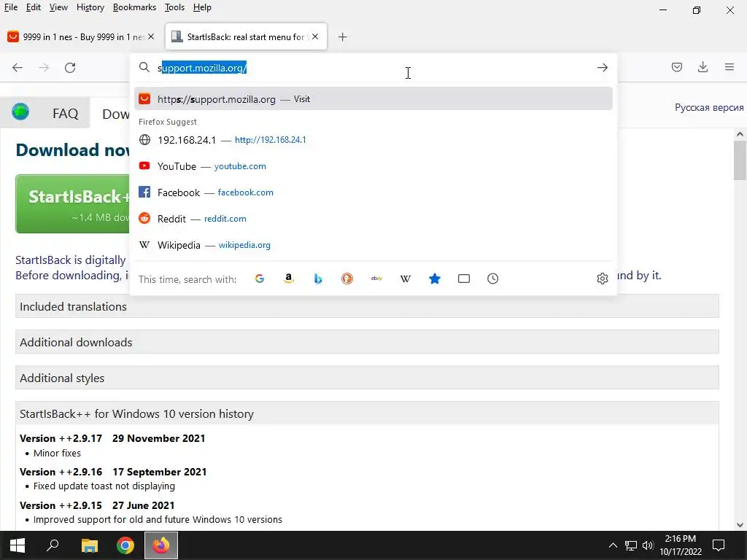Open Windows Start menu

coord(18,545)
